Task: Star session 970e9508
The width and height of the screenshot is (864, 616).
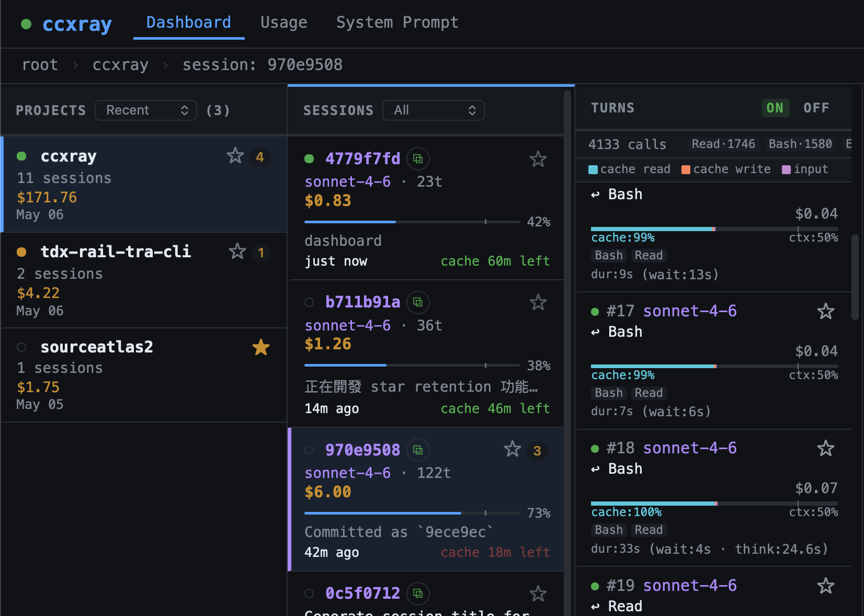Action: point(513,449)
